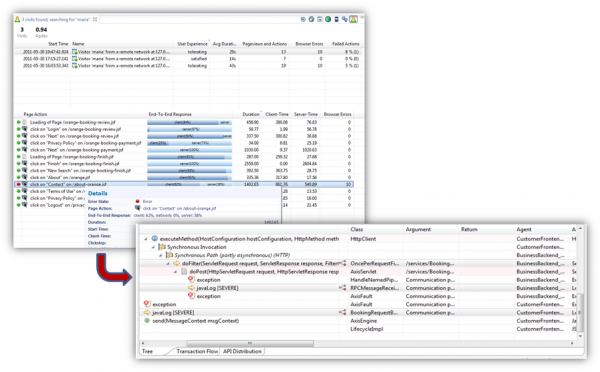Click response bar of "Privacy Policy" booking-payment row
The height and width of the screenshot is (372, 600).
pos(189,143)
